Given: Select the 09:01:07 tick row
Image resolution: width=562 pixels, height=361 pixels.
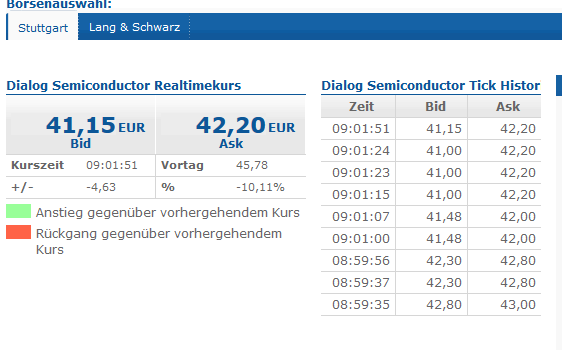Looking at the screenshot, I should tap(431, 217).
